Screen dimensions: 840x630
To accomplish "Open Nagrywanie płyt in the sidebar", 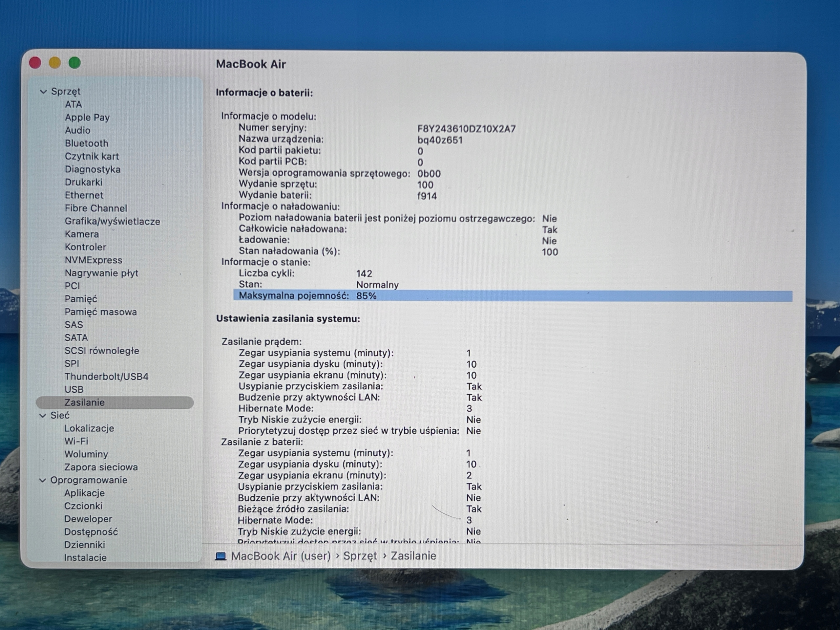I will 101,273.
